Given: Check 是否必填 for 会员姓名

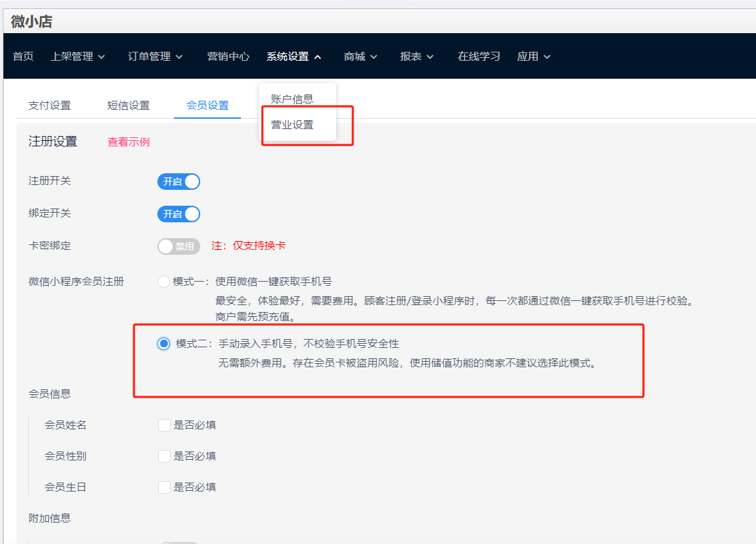Looking at the screenshot, I should click(164, 425).
